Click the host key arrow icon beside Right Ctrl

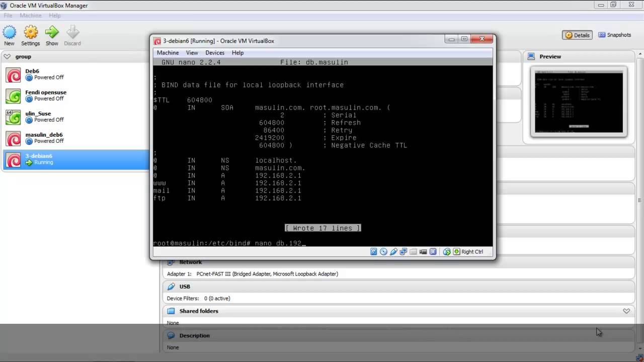coord(456,252)
